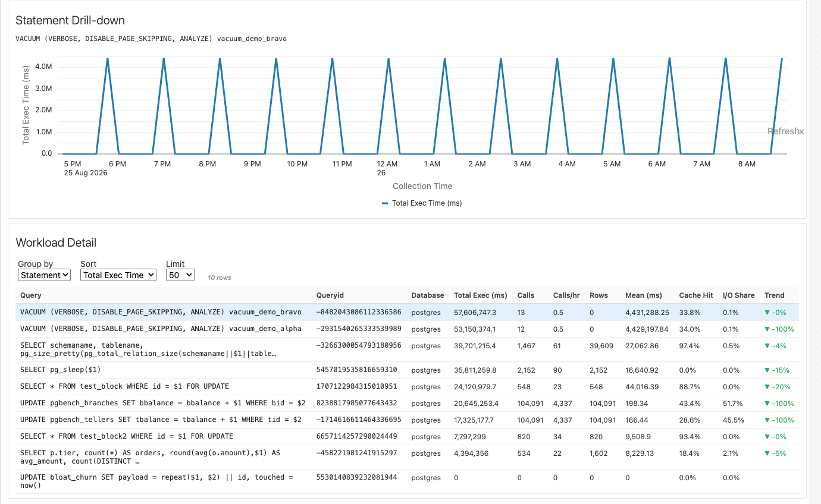Select the SELECT pg_sleep($1) query row
Image resolution: width=821 pixels, height=504 pixels.
[407, 370]
